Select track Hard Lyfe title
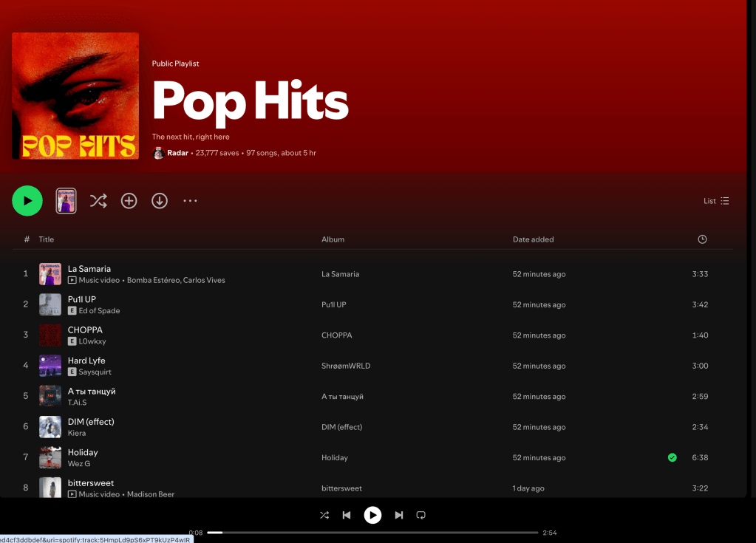 tap(86, 361)
